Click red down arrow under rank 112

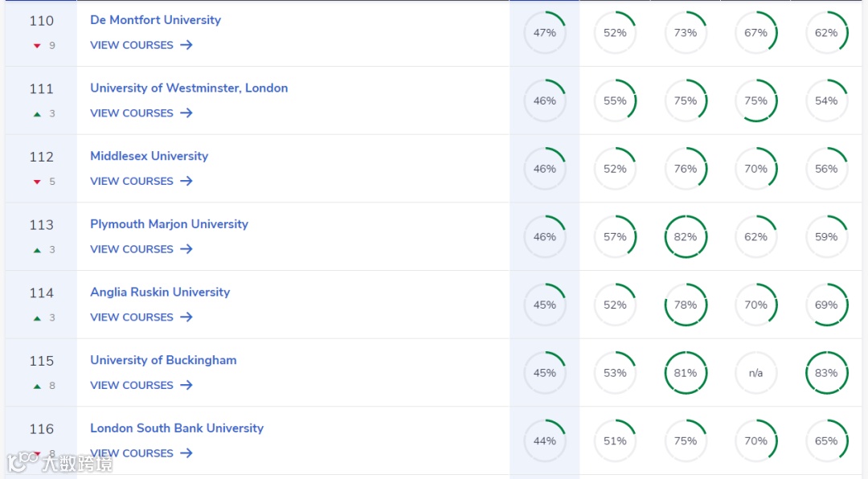coord(37,182)
